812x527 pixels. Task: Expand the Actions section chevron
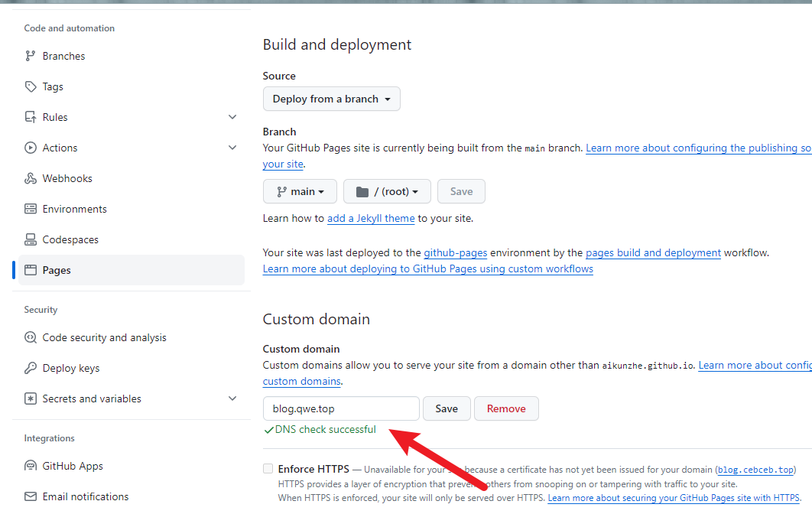232,148
